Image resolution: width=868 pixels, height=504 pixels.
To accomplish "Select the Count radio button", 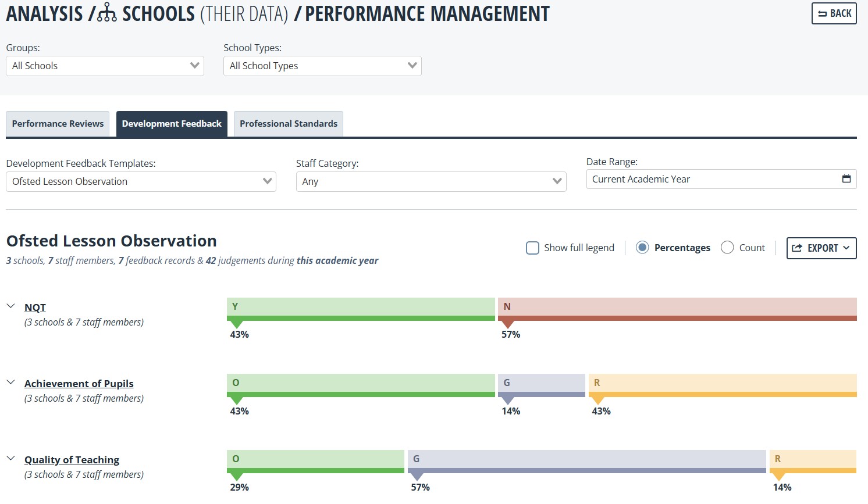I will [727, 248].
